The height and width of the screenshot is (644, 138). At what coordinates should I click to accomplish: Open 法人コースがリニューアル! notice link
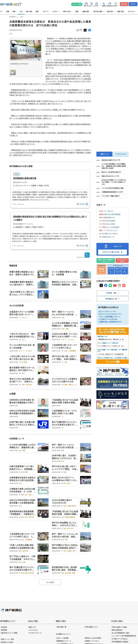[x=107, y=311]
